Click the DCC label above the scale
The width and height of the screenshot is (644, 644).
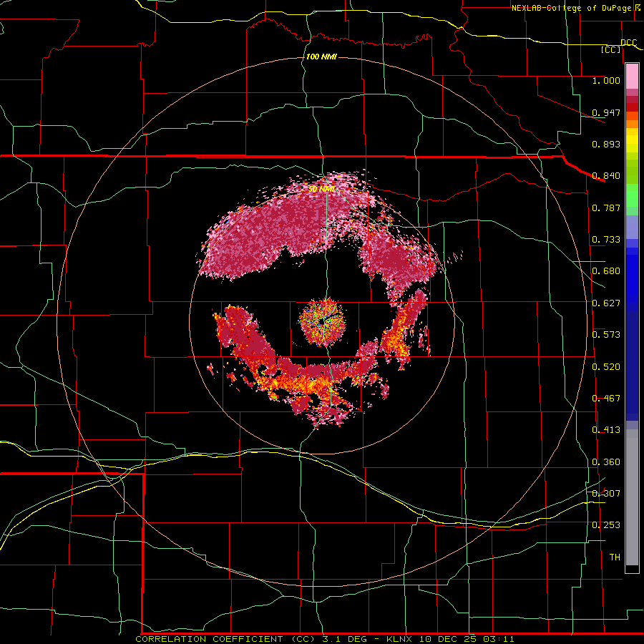(x=628, y=42)
